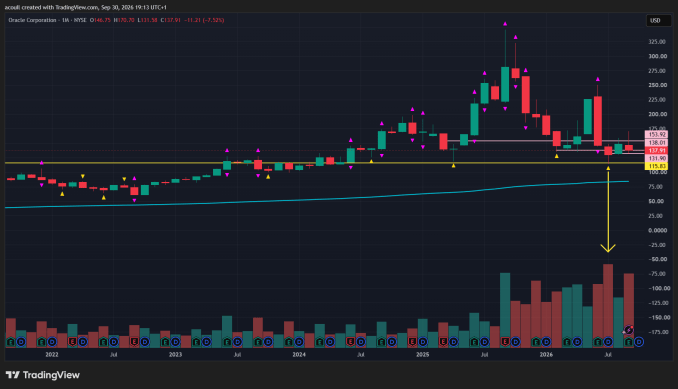This screenshot has height=389, width=678.
Task: Click the 2026 time axis label
Action: click(547, 354)
